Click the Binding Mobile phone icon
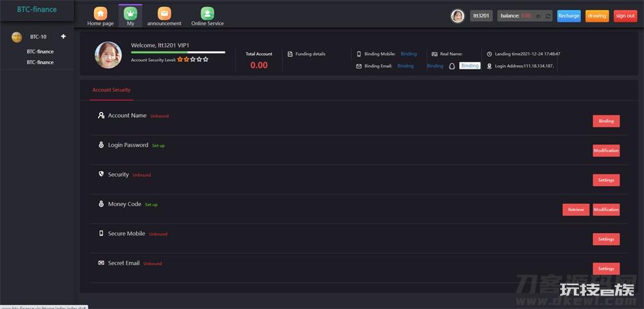This screenshot has height=309, width=644. click(359, 54)
